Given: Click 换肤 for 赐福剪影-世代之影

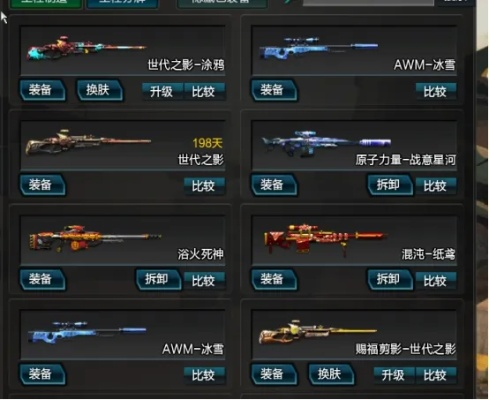Looking at the screenshot, I should 331,374.
